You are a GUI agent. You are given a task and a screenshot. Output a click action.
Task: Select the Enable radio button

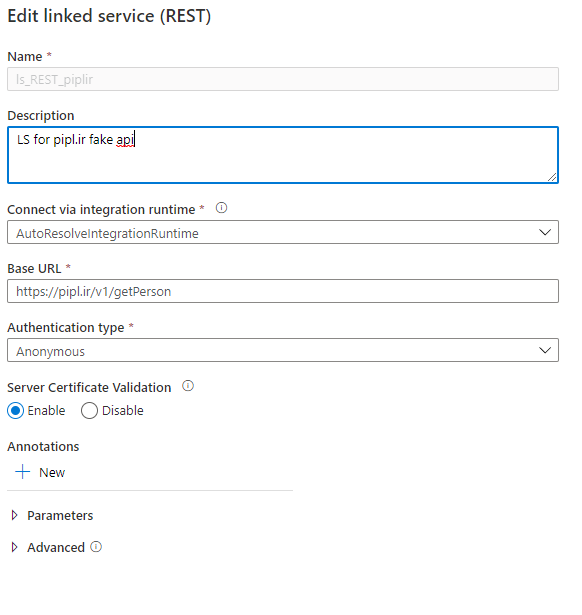click(x=16, y=411)
